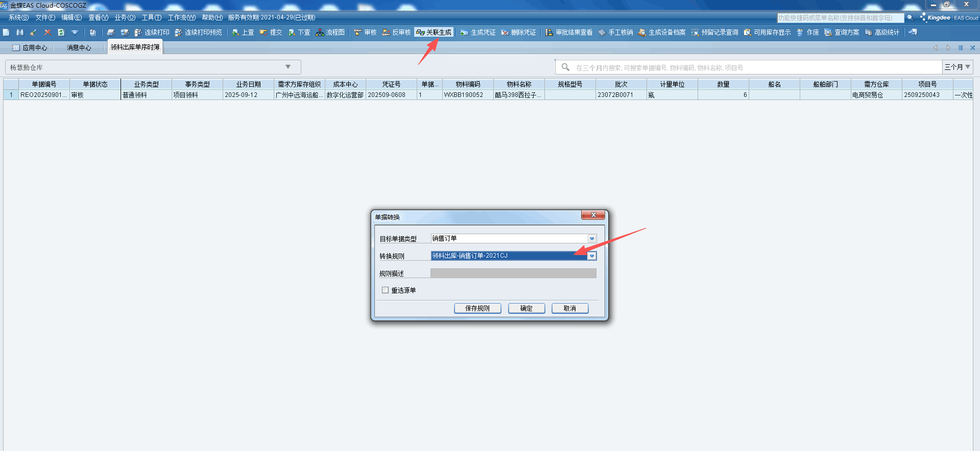The height and width of the screenshot is (451, 980).
Task: Expand the 目标单据类型 dropdown
Action: [591, 239]
